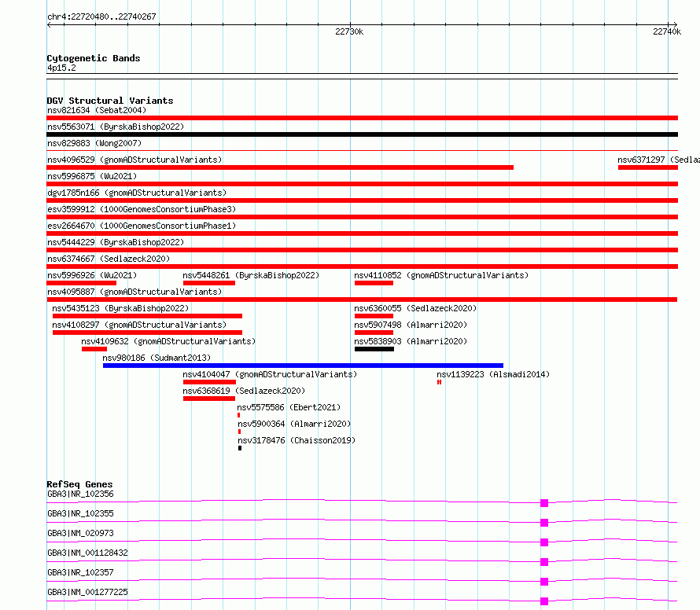The image size is (700, 610).
Task: Select GBA3|NR_102357 transcript label
Action: [80, 572]
